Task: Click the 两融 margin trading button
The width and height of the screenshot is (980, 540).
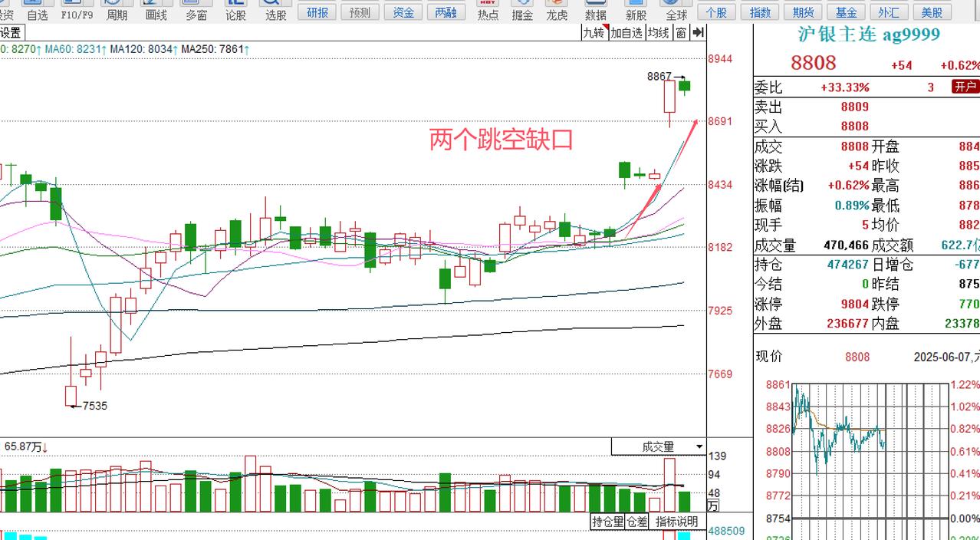Action: point(446,12)
